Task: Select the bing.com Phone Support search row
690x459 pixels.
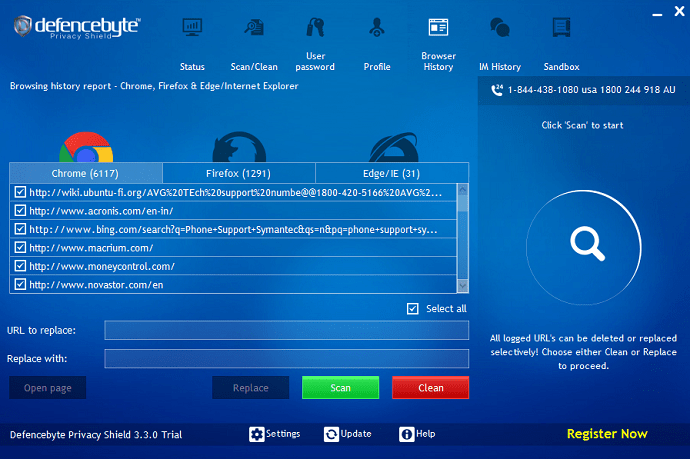Action: click(x=233, y=229)
